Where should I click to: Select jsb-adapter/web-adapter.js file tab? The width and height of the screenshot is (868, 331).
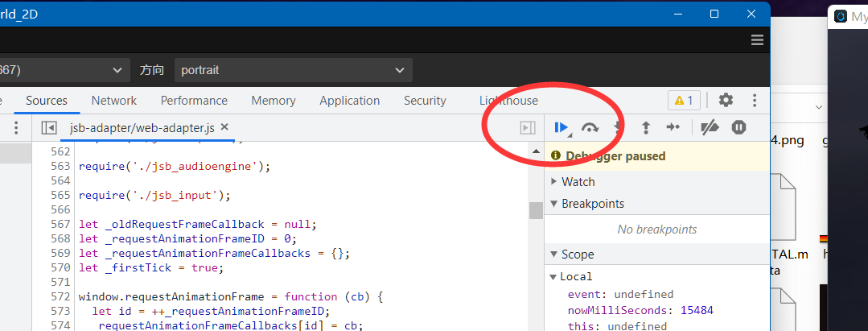142,128
